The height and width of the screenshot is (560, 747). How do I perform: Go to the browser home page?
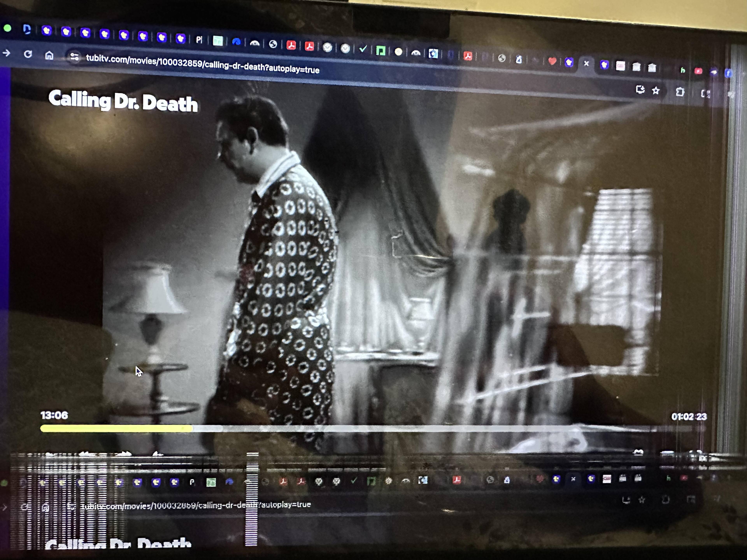point(49,55)
